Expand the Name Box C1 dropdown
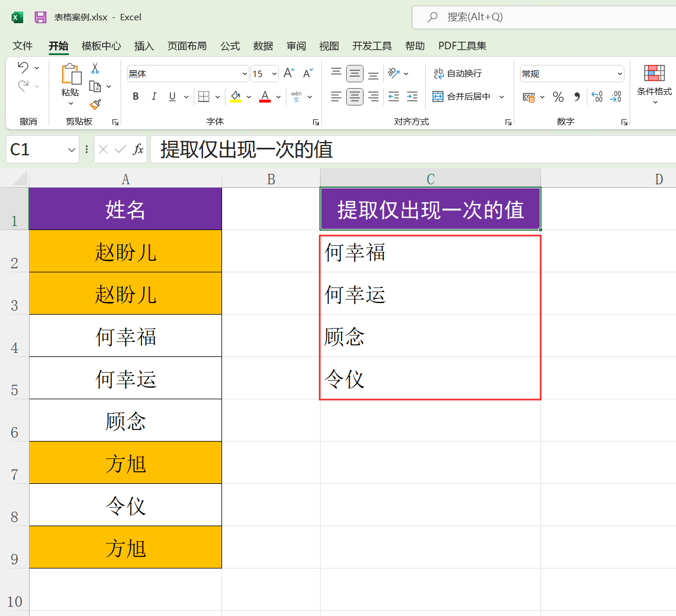The height and width of the screenshot is (616, 676). coord(71,150)
